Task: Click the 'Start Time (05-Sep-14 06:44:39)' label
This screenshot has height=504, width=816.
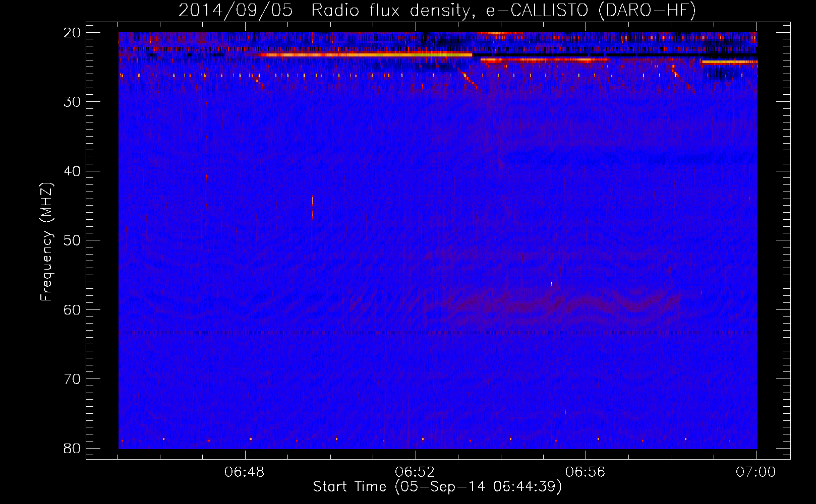Action: pyautogui.click(x=437, y=487)
